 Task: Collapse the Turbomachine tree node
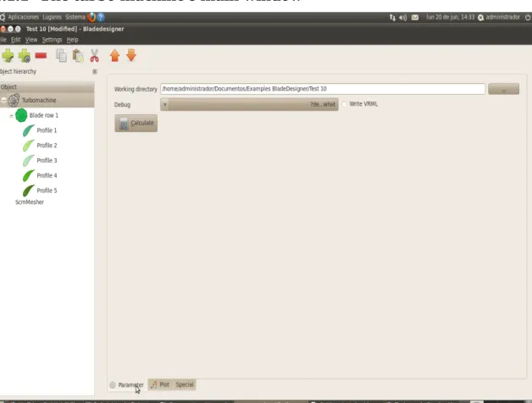tap(3, 100)
